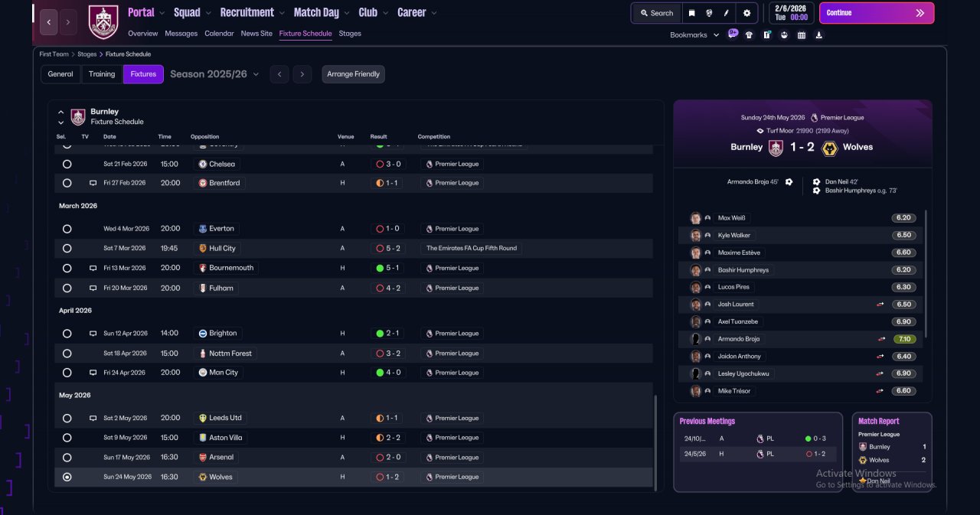Select the Hull City fixture radio button
Screen dimensions: 980x515
tap(67, 249)
